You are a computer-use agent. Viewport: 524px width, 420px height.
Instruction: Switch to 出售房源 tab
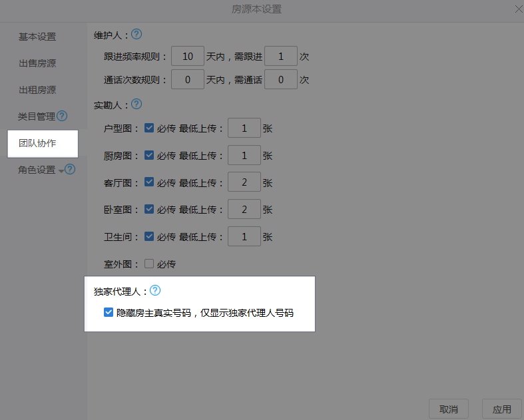click(x=37, y=63)
